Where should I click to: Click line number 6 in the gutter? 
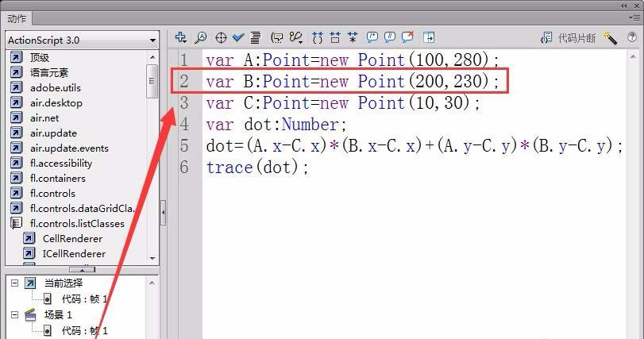[184, 167]
